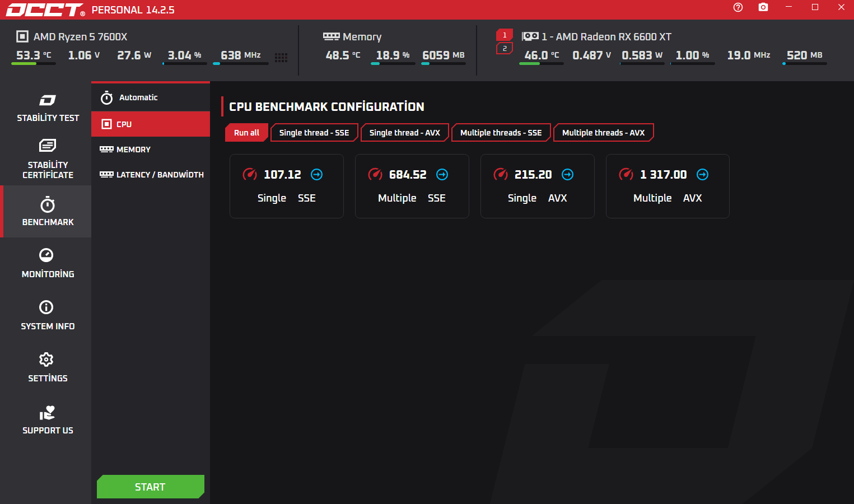The image size is (854, 504).
Task: Click the CPU usage value 3.04 %
Action: 185,55
